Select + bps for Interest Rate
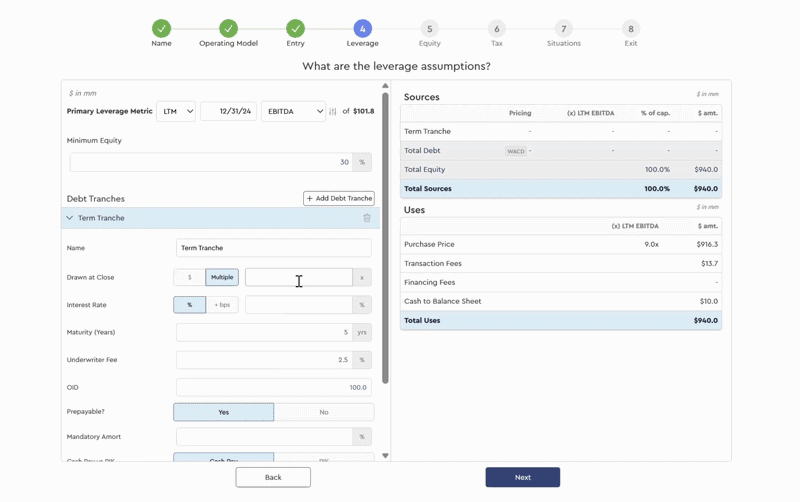This screenshot has width=800, height=502. click(x=222, y=305)
